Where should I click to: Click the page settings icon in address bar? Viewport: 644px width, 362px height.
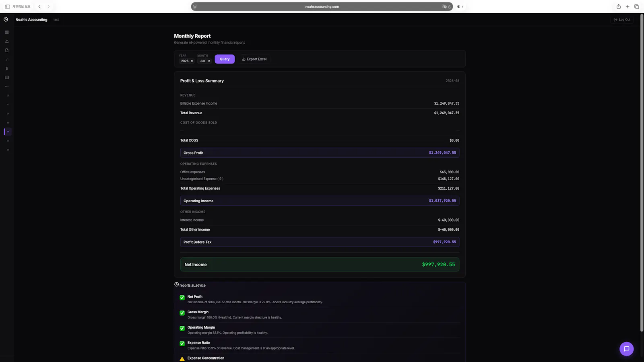click(195, 6)
